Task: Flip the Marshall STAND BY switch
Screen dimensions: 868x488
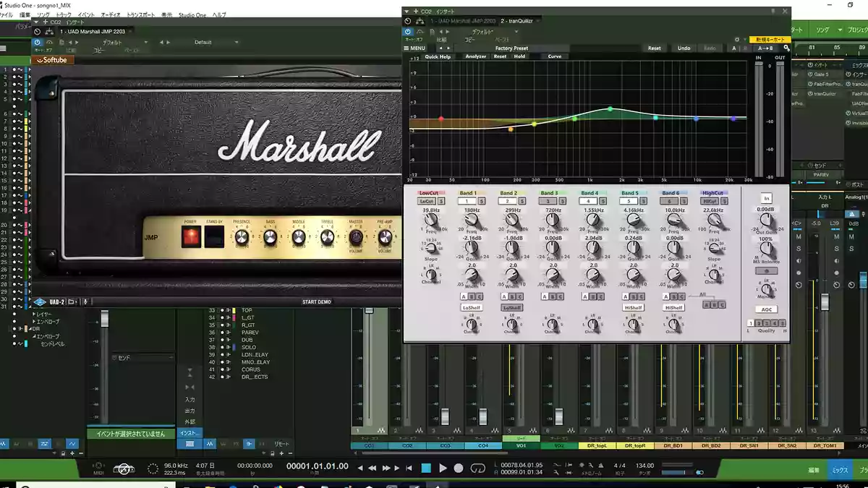Action: pos(213,236)
